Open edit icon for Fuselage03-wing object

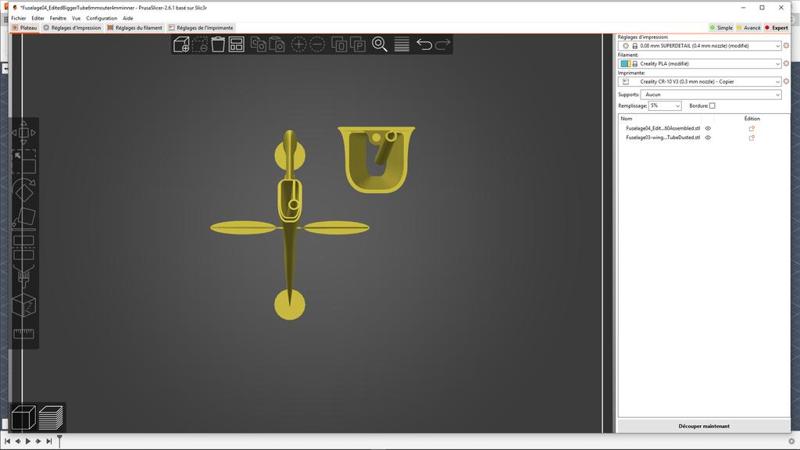pos(752,138)
